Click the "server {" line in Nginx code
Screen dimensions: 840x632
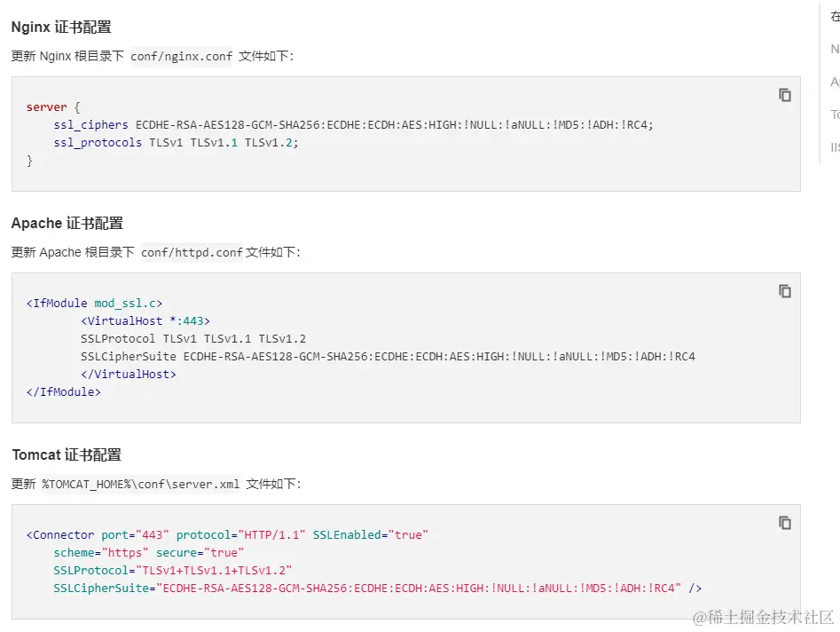pyautogui.click(x=53, y=107)
